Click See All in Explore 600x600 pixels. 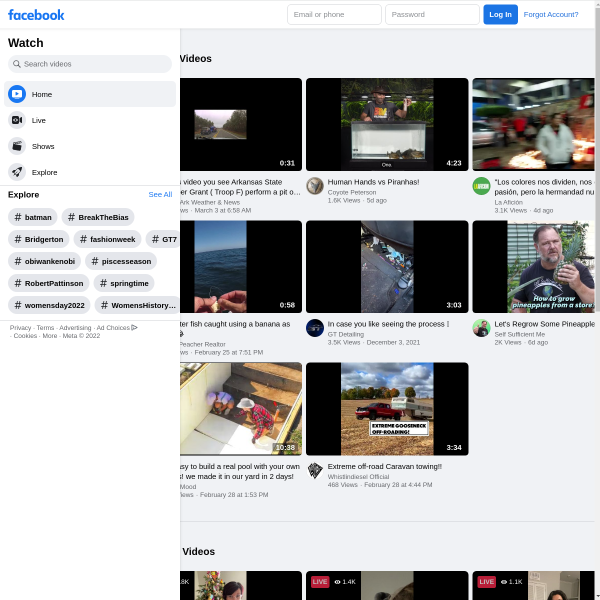pos(160,194)
